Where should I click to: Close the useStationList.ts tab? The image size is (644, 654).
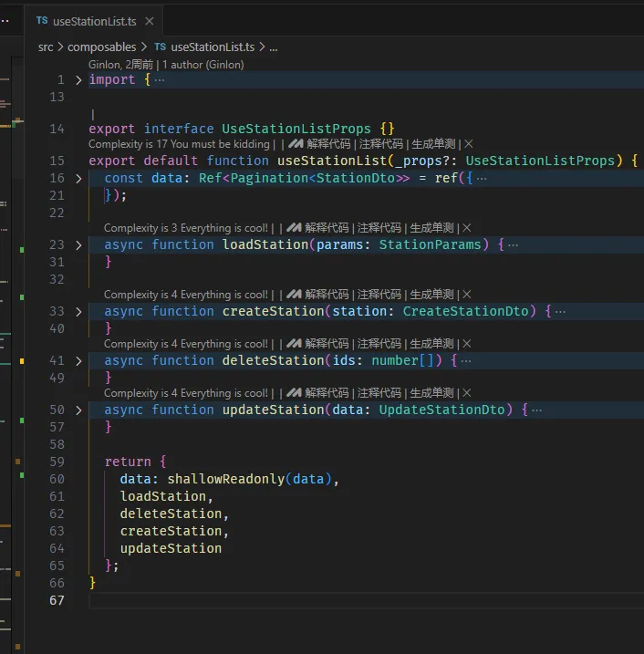[x=150, y=21]
